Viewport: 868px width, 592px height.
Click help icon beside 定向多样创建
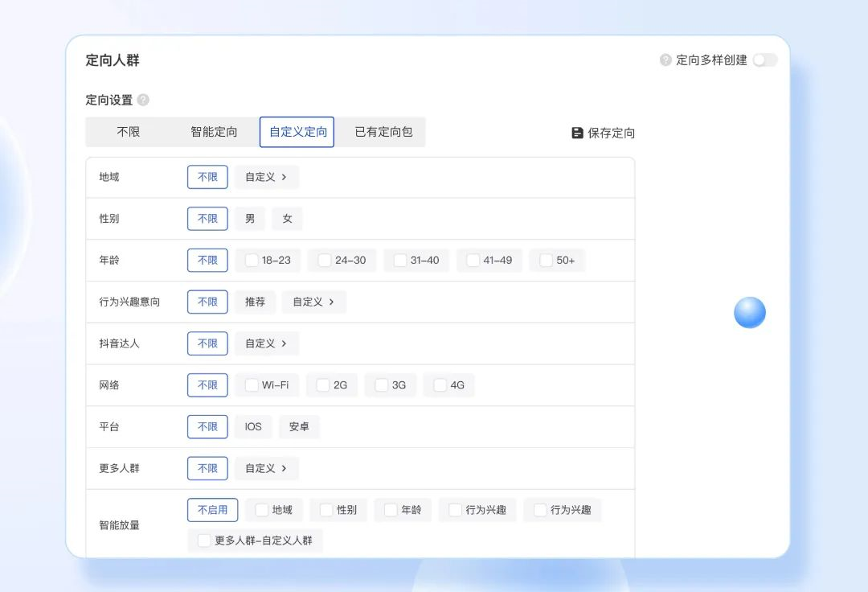[665, 60]
